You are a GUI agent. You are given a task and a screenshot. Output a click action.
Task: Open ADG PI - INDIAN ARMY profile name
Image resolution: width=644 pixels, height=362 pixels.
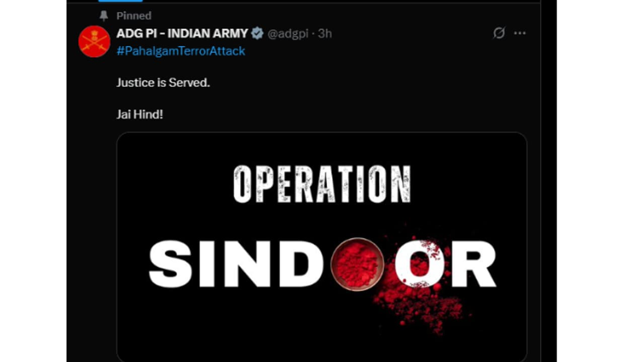tap(182, 34)
